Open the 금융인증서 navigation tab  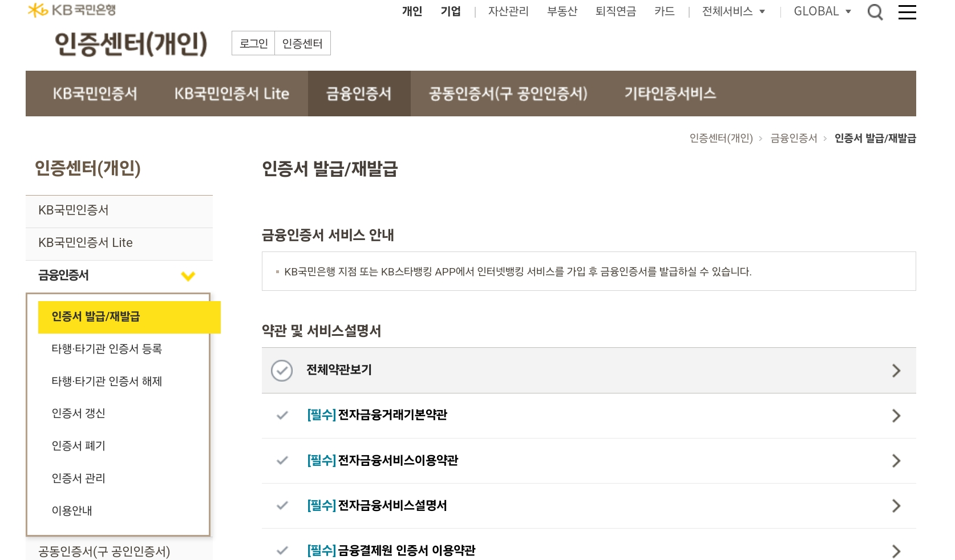359,94
